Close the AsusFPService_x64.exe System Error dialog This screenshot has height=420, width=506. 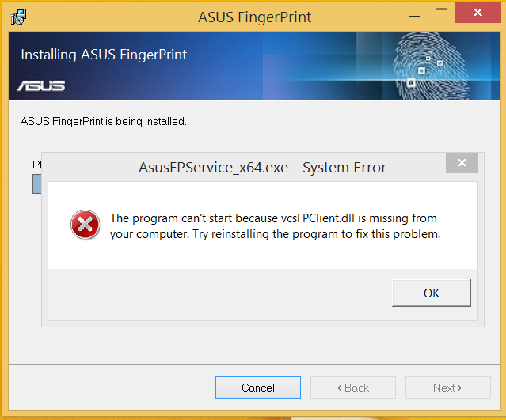(x=462, y=165)
